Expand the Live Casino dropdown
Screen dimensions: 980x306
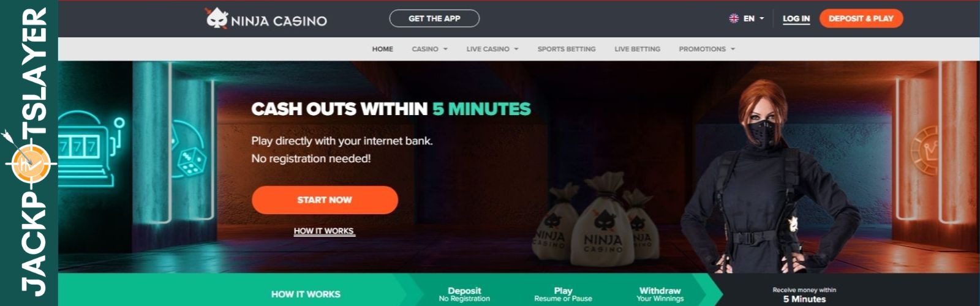(492, 49)
